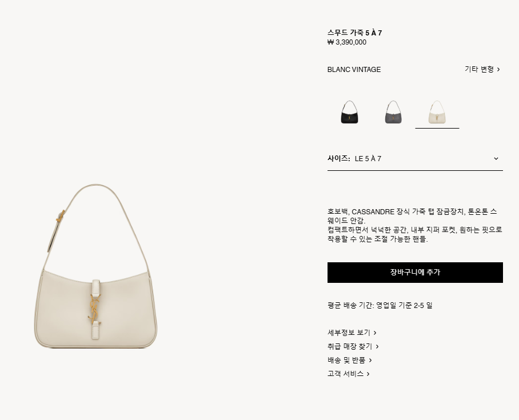Image resolution: width=519 pixels, height=420 pixels.
Task: Click the chevron beside 취급 매장 찾기
Action: pyautogui.click(x=377, y=346)
